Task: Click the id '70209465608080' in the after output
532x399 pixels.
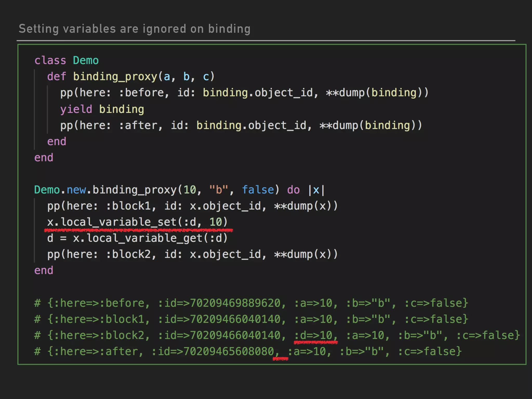Action: pyautogui.click(x=229, y=351)
